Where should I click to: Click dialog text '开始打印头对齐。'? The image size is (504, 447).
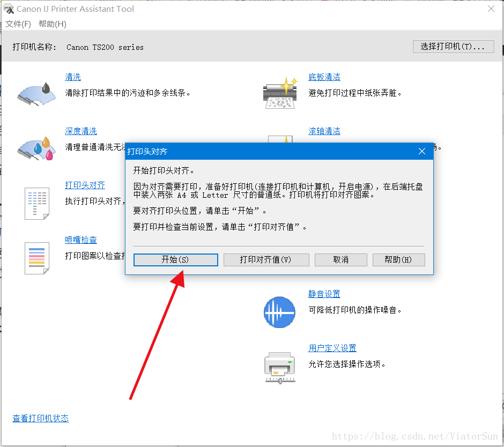(164, 170)
